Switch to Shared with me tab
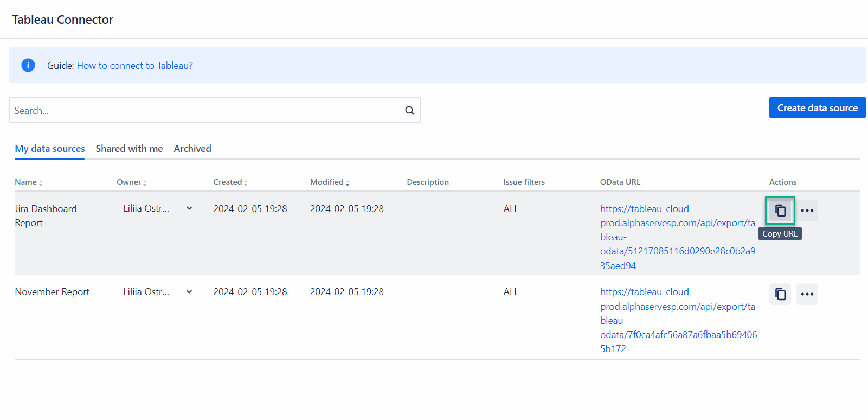 129,149
